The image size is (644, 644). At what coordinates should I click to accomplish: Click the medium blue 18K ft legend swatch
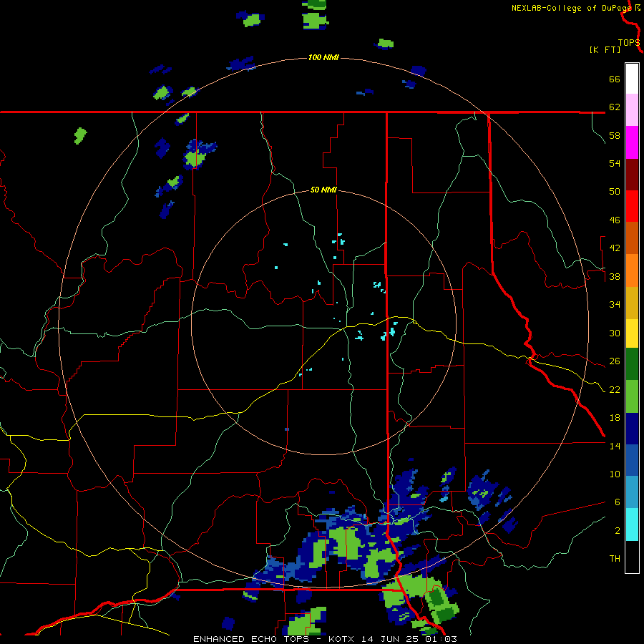pyautogui.click(x=632, y=460)
